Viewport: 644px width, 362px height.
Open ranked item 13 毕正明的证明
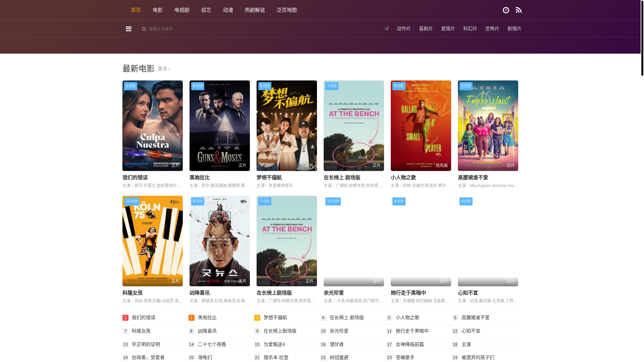(x=146, y=345)
